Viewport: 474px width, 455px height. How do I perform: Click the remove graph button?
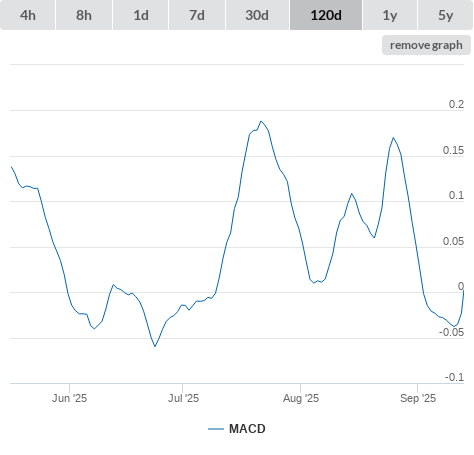coord(426,45)
